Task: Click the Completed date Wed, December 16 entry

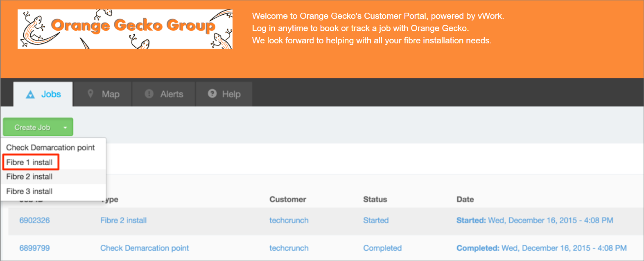Action: tap(542, 248)
